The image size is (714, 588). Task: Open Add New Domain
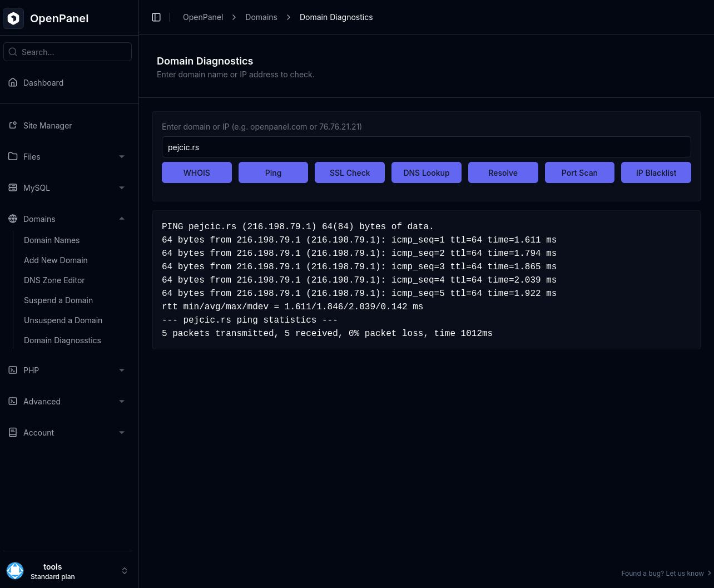(56, 260)
